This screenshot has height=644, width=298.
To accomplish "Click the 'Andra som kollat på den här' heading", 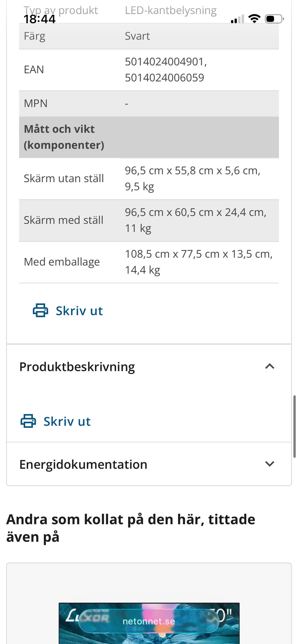I will [x=131, y=528].
